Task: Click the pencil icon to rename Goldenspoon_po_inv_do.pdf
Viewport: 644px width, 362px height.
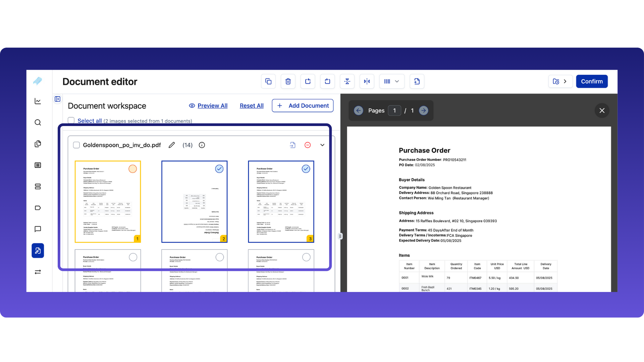Action: pyautogui.click(x=172, y=145)
